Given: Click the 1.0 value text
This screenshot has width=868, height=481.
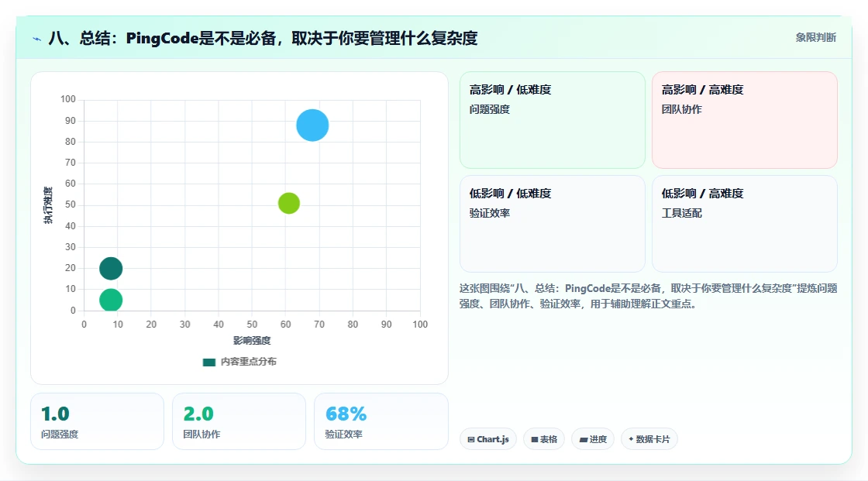Looking at the screenshot, I should [55, 414].
